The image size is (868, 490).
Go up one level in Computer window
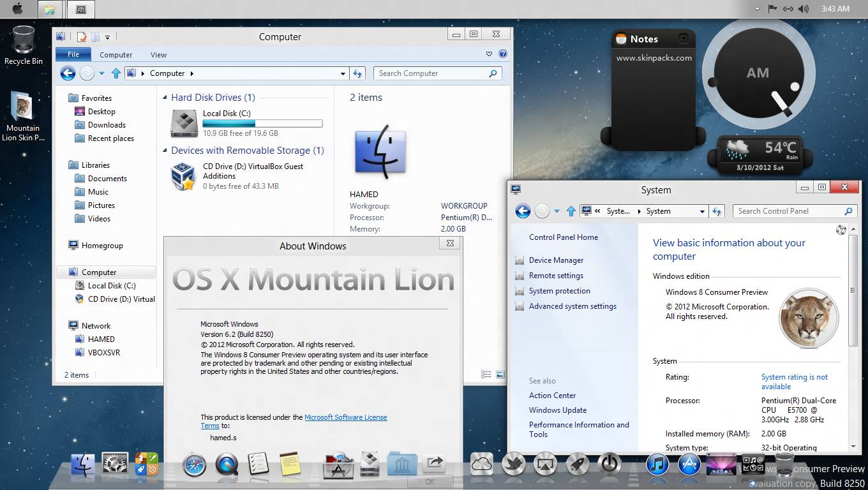point(116,73)
